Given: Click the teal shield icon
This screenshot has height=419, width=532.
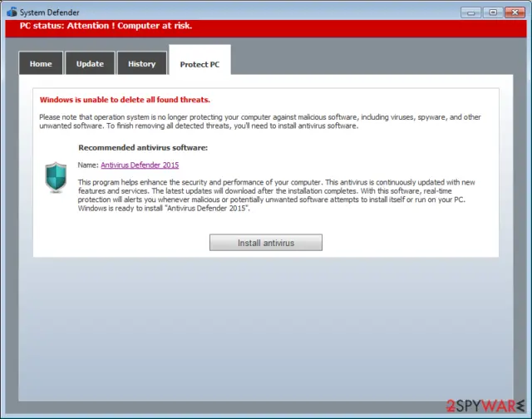Looking at the screenshot, I should point(56,177).
